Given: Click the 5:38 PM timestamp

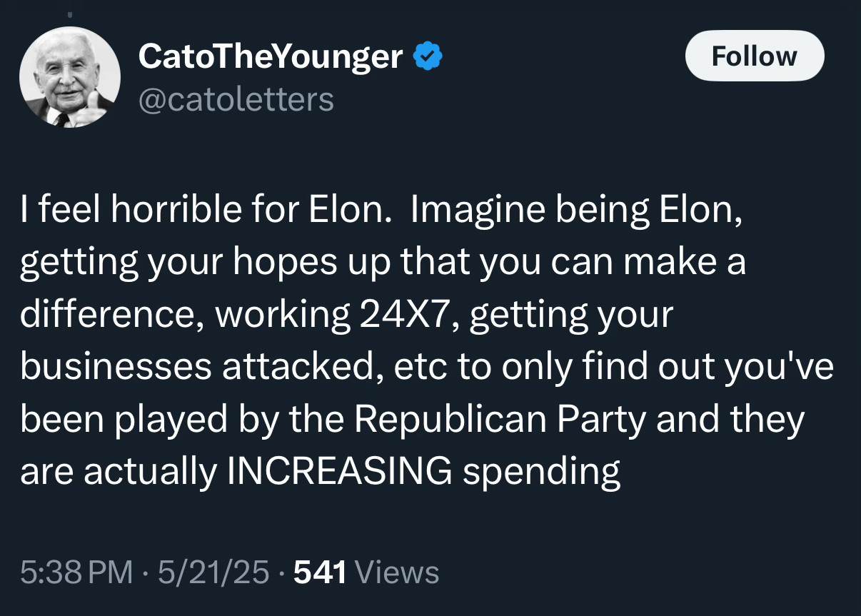Looking at the screenshot, I should (x=76, y=572).
